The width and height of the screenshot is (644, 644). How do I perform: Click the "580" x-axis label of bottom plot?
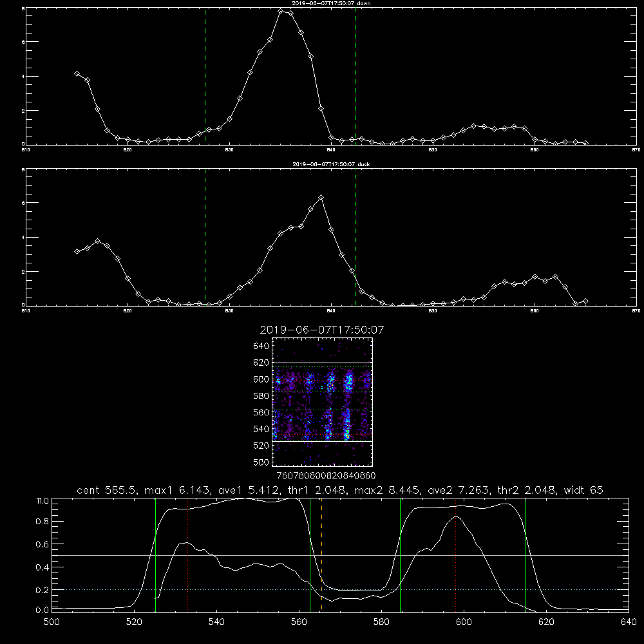(x=381, y=622)
